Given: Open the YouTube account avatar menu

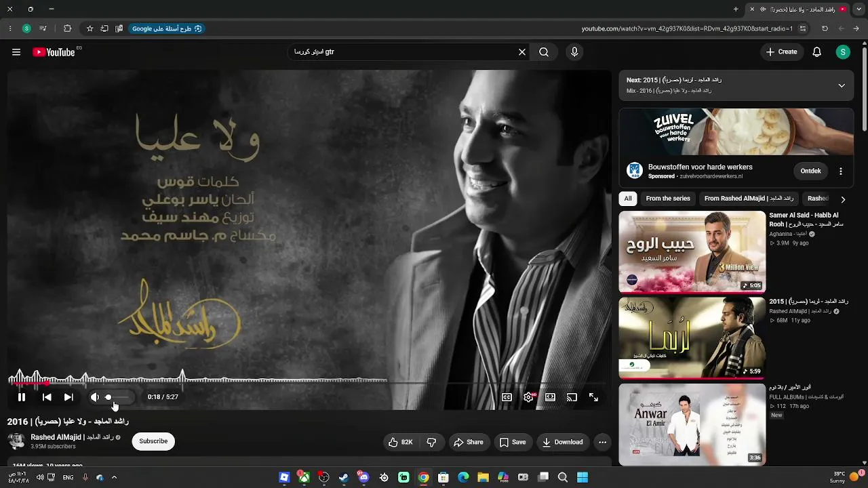Looking at the screenshot, I should pyautogui.click(x=843, y=52).
